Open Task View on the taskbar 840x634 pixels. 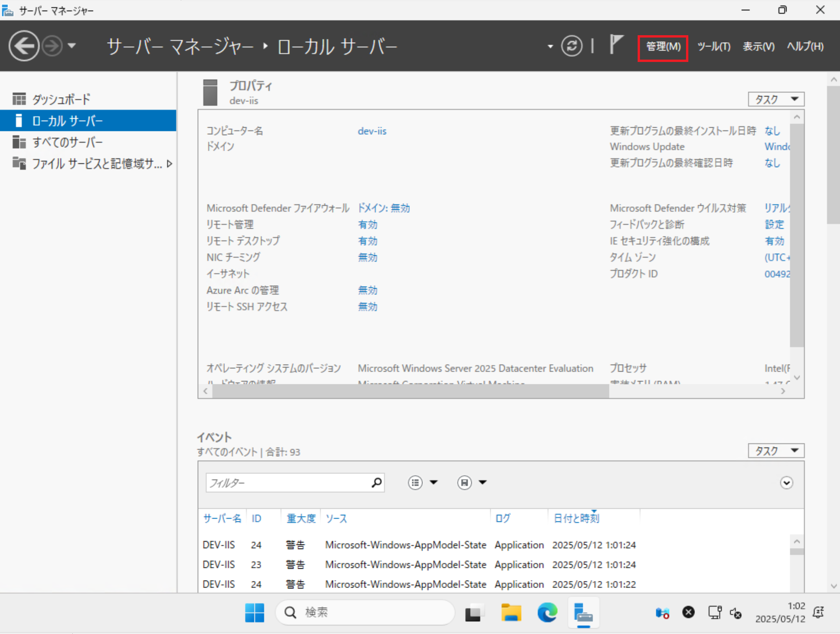(x=474, y=613)
